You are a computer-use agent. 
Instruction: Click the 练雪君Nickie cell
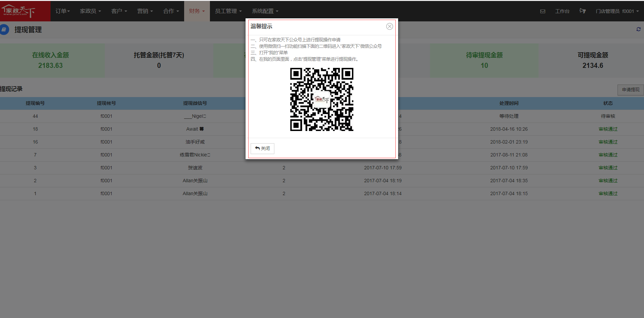click(195, 155)
